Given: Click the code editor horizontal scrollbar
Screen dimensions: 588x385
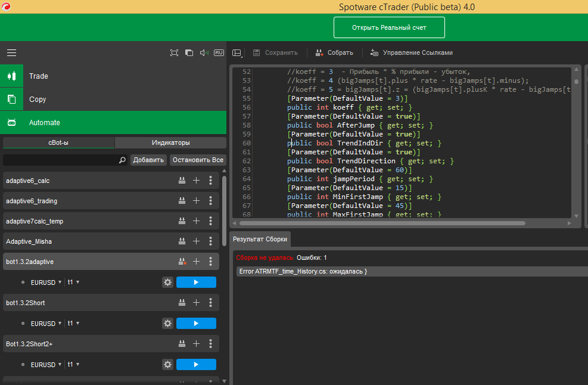Looking at the screenshot, I should click(382, 223).
